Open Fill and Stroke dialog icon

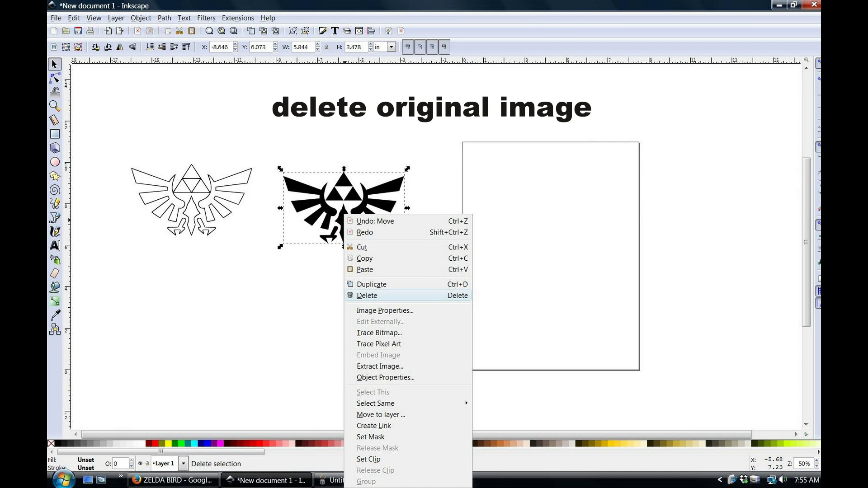[x=322, y=31]
